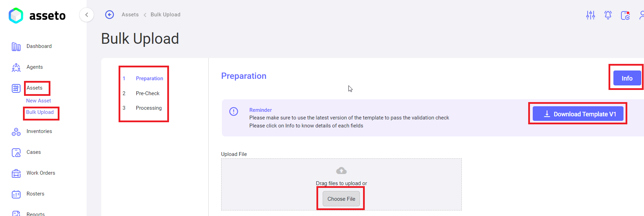Open the Dashboard icon in sidebar
Image resolution: width=644 pixels, height=216 pixels.
[x=16, y=47]
